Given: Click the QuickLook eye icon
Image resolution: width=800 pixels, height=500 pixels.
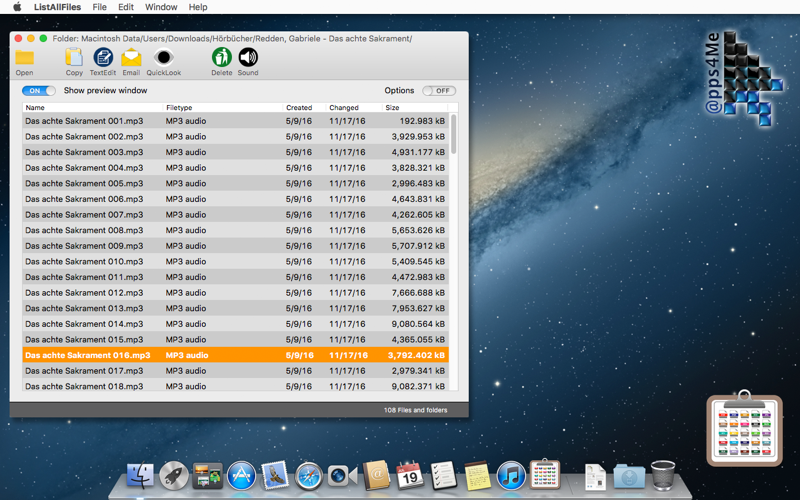Looking at the screenshot, I should click(164, 57).
